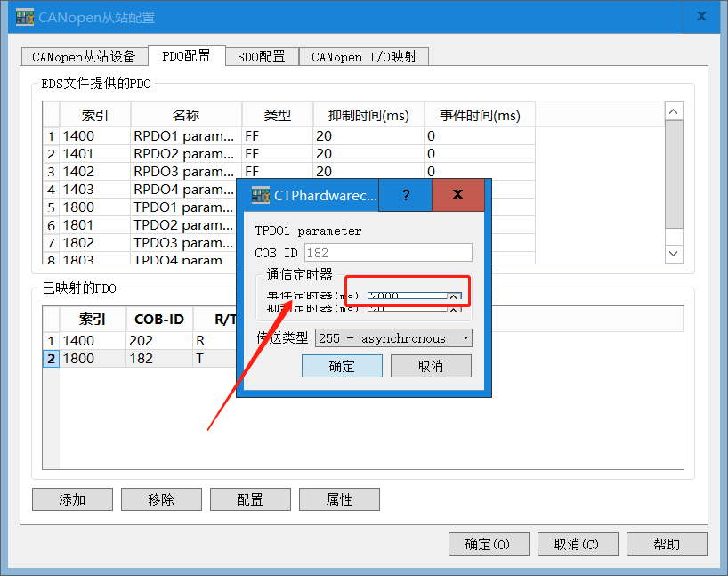
Task: Click the EDS PDO list scrollbar thumb
Action: pyautogui.click(x=674, y=174)
